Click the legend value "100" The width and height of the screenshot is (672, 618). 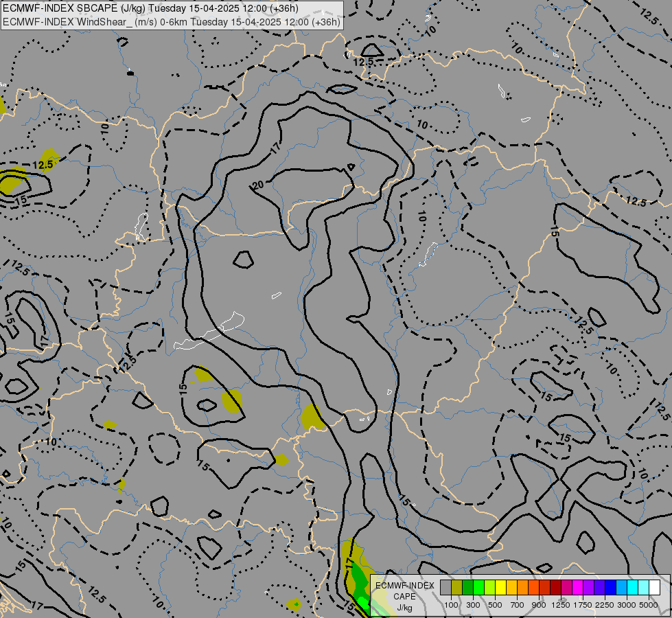451,605
